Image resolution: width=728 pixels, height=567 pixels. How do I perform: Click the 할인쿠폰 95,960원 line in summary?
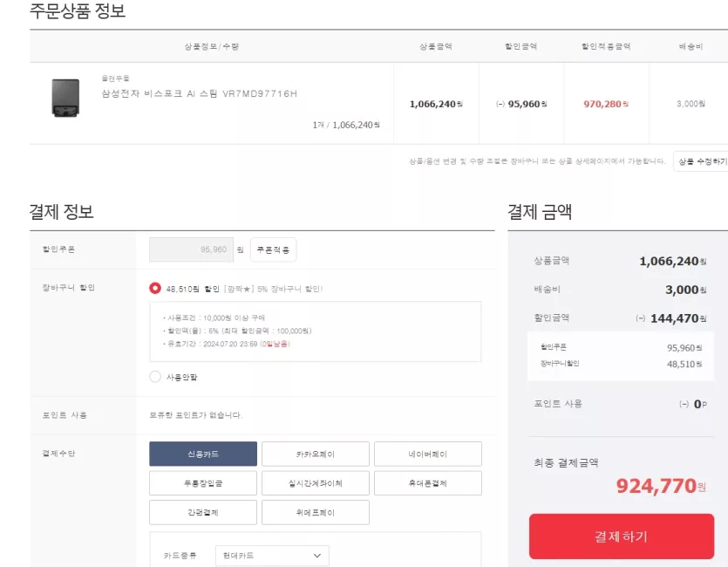pyautogui.click(x=621, y=347)
